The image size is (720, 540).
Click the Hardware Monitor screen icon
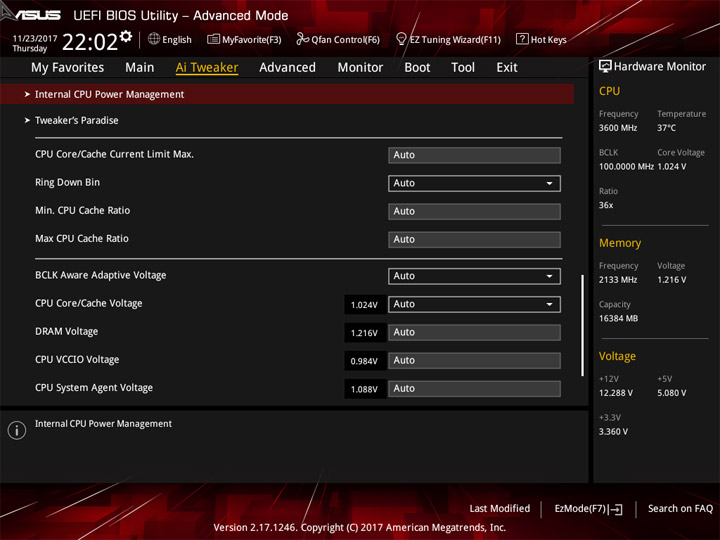[605, 67]
